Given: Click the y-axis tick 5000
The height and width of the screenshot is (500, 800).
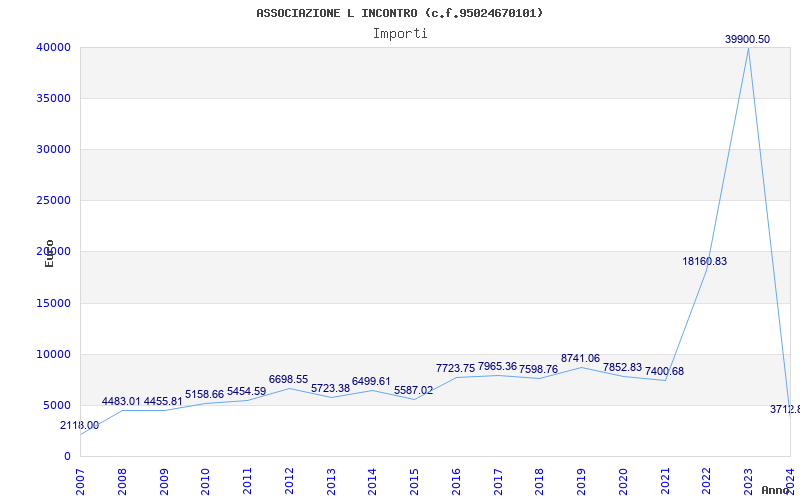Looking at the screenshot, I should coord(56,406).
